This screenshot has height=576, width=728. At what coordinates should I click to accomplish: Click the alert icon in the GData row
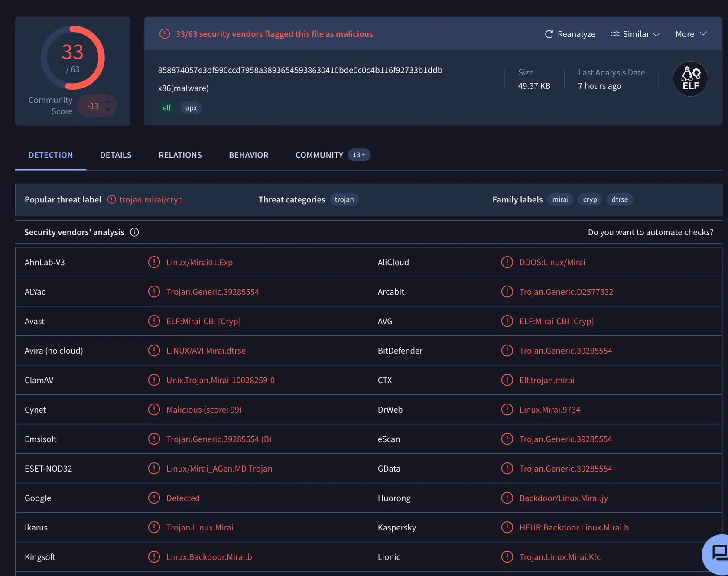[507, 469]
